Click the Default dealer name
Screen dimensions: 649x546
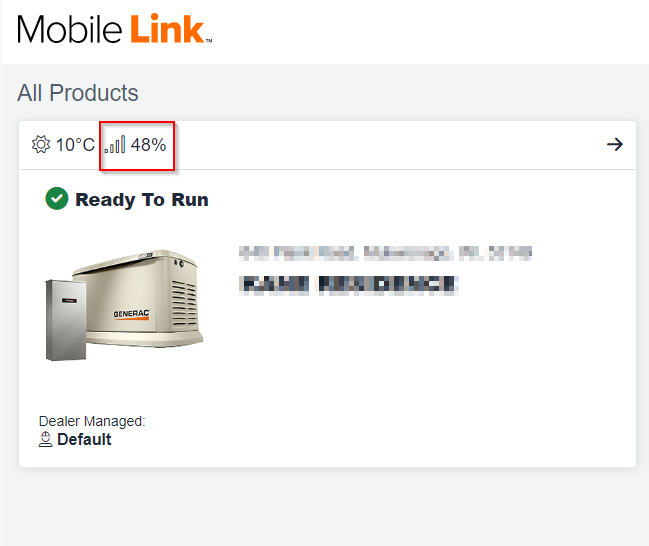(x=84, y=439)
